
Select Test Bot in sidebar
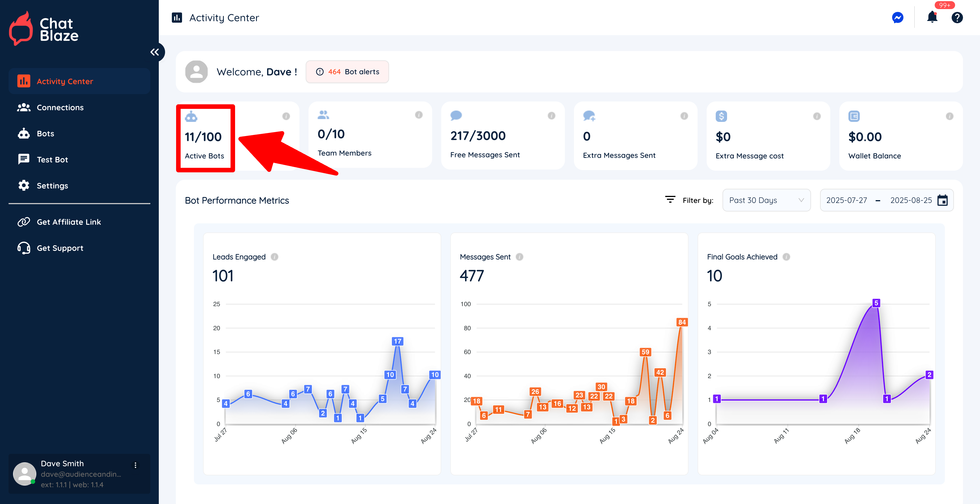(52, 160)
